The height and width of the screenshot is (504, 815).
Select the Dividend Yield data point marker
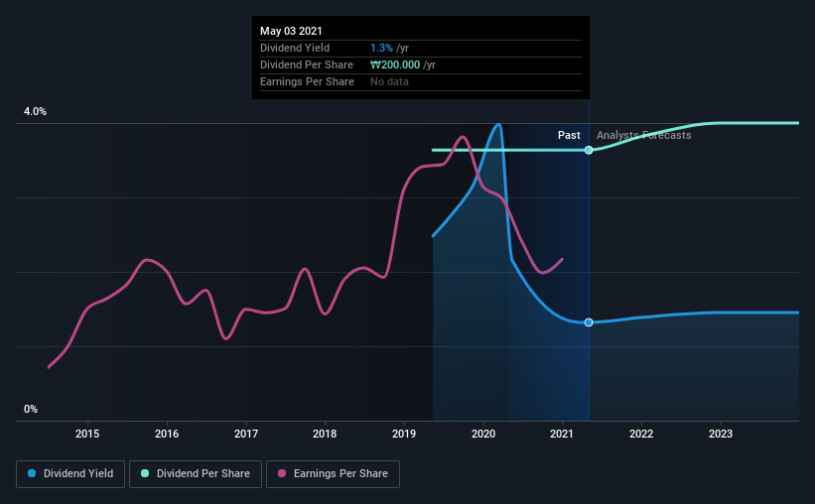point(589,322)
